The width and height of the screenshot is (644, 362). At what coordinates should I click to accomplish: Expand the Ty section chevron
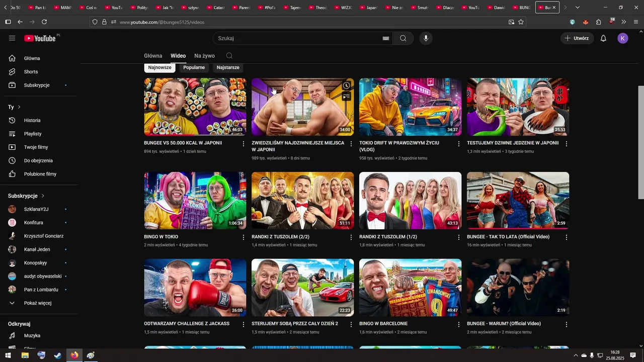[19, 107]
